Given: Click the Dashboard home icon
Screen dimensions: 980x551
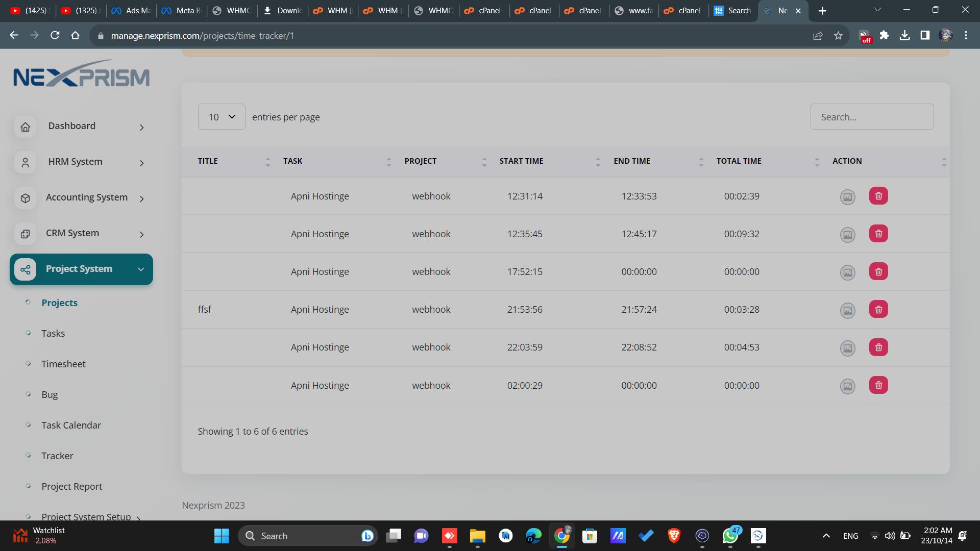Looking at the screenshot, I should [x=26, y=127].
